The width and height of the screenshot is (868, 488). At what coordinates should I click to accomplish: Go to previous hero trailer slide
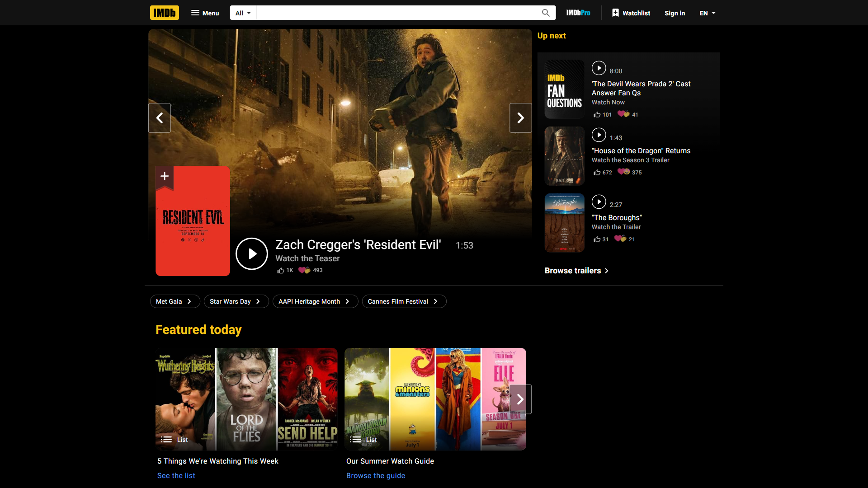click(x=160, y=118)
